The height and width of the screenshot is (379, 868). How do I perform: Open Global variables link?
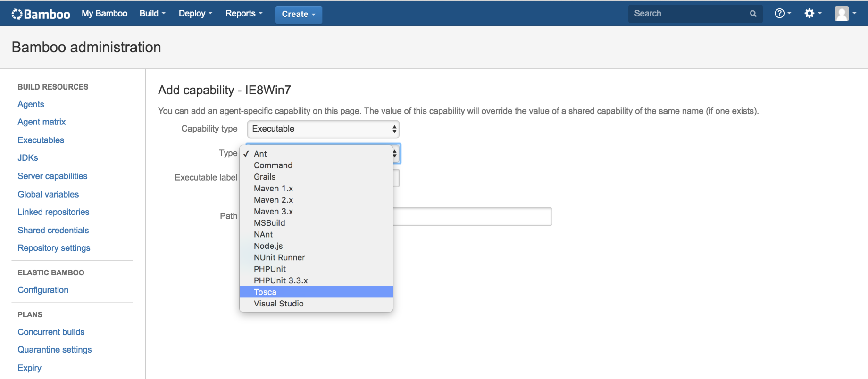point(48,194)
